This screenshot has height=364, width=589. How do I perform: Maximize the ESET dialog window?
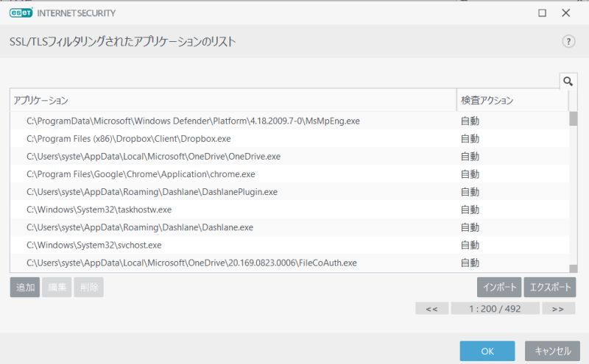tap(542, 13)
